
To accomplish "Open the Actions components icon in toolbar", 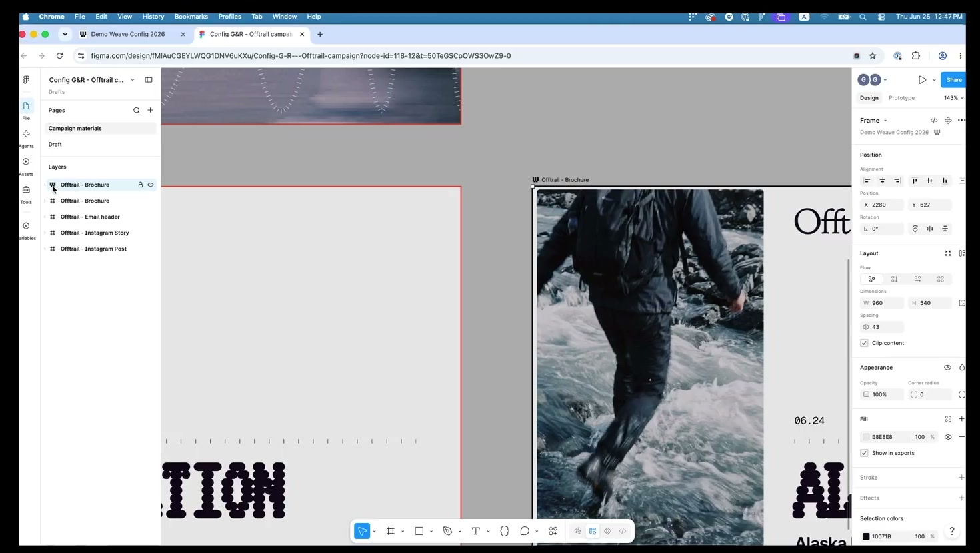I will (x=553, y=531).
